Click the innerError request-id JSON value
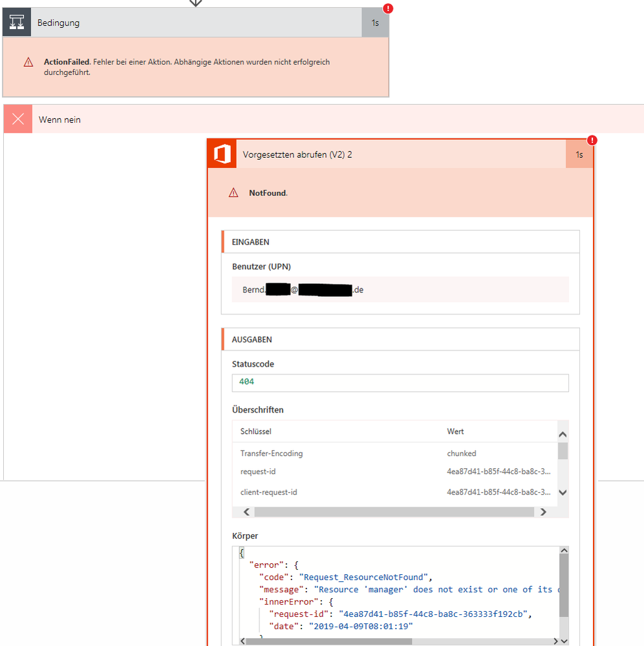 433,614
